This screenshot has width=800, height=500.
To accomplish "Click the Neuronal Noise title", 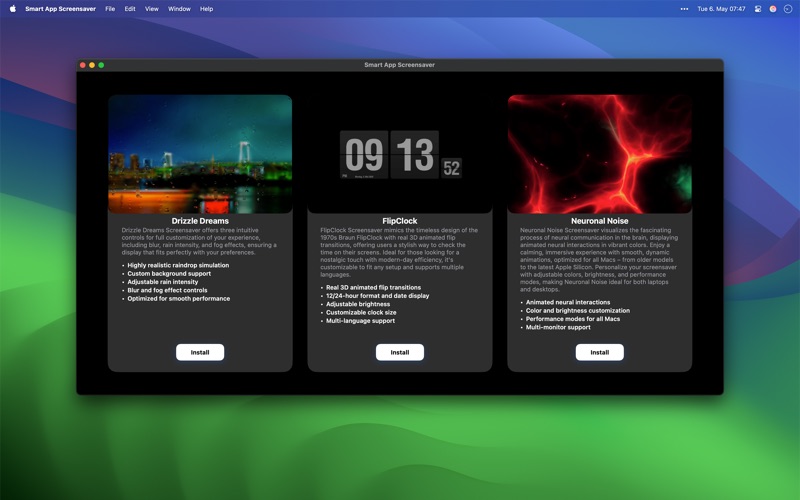I will [x=599, y=221].
